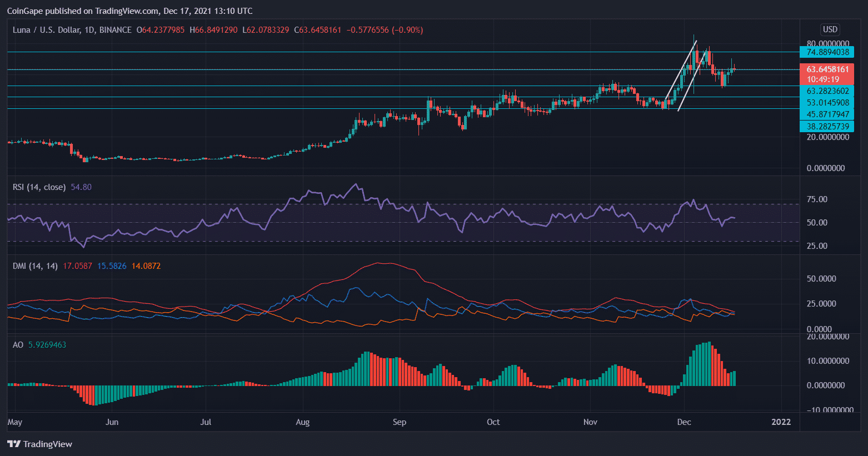
Task: Click the 45.8717947 price level label
Action: coord(827,114)
